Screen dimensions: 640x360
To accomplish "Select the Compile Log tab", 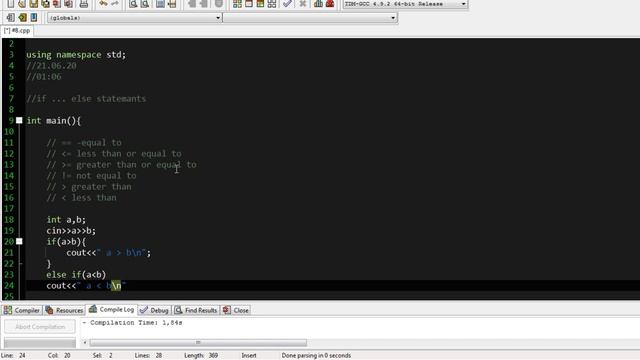I will coord(112,310).
